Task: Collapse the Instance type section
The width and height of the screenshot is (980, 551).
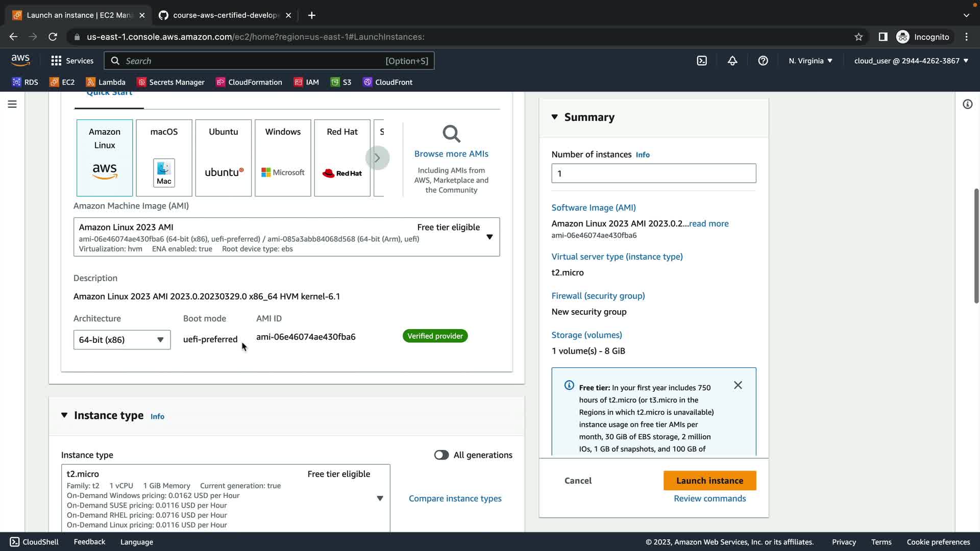Action: pos(64,415)
